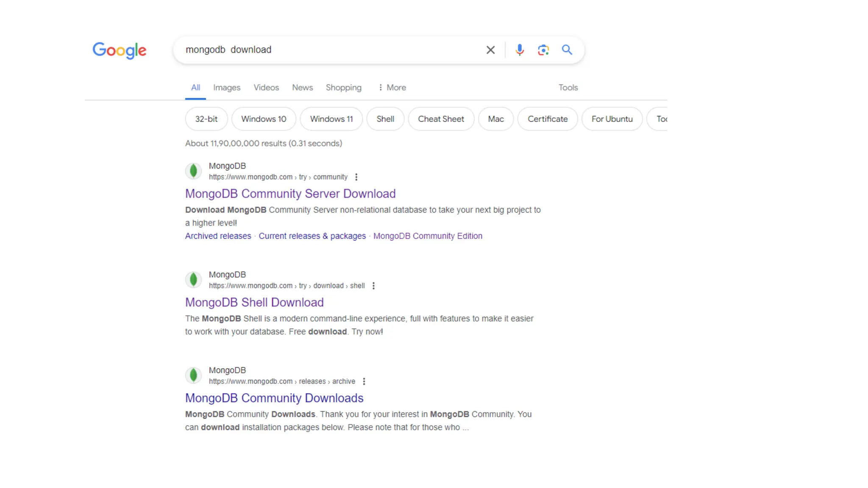This screenshot has height=488, width=868.
Task: Click inside the mongodb download search field
Action: [x=331, y=50]
